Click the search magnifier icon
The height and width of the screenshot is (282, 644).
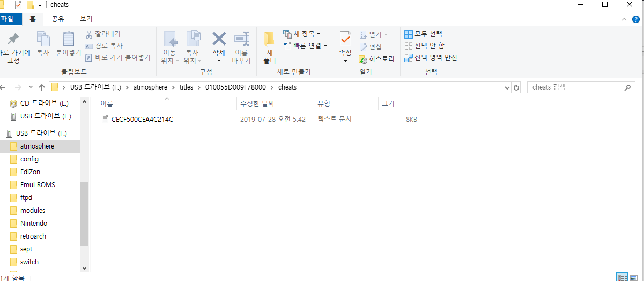click(627, 87)
